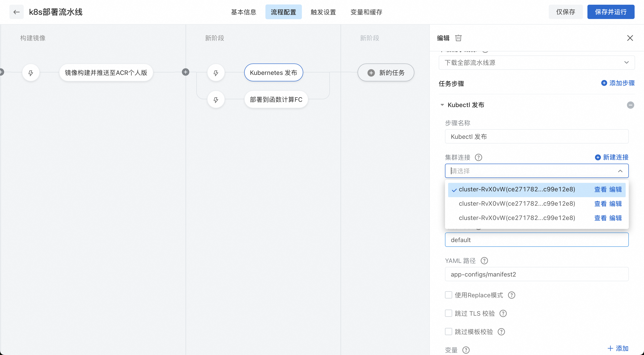Click the YAML 路径 input field
The height and width of the screenshot is (355, 644).
pos(536,274)
